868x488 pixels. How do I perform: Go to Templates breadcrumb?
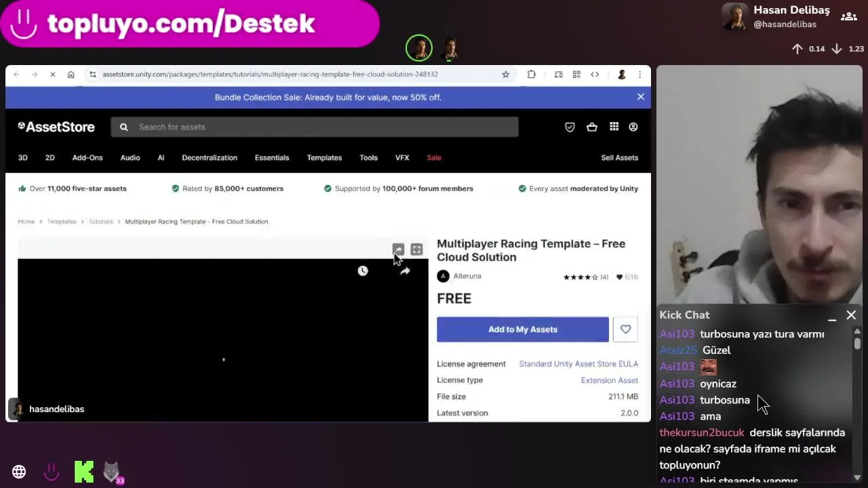point(62,222)
